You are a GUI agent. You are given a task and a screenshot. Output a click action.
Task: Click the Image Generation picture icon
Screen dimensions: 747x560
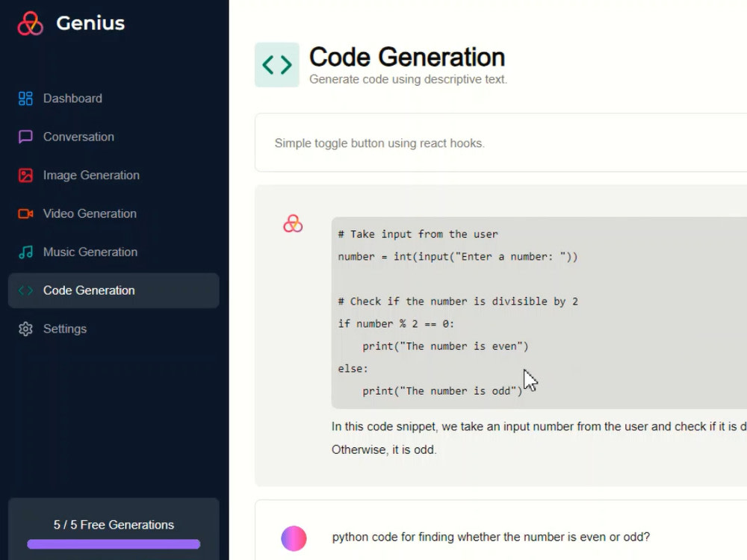(25, 175)
